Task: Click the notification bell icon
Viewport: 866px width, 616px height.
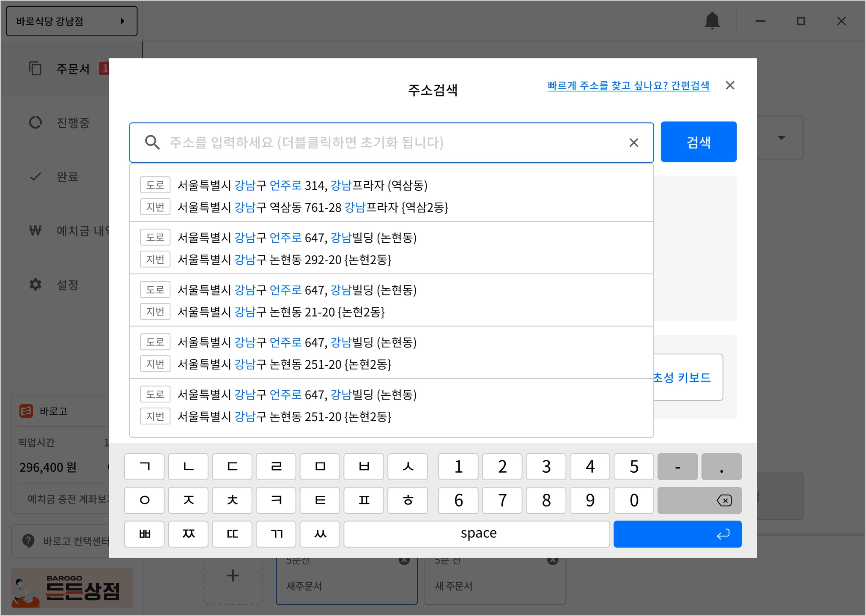Action: (x=712, y=21)
